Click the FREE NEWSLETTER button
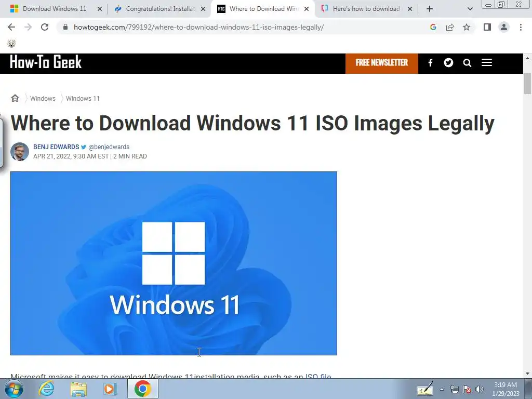Screen dimensions: 532x399 tap(382, 63)
